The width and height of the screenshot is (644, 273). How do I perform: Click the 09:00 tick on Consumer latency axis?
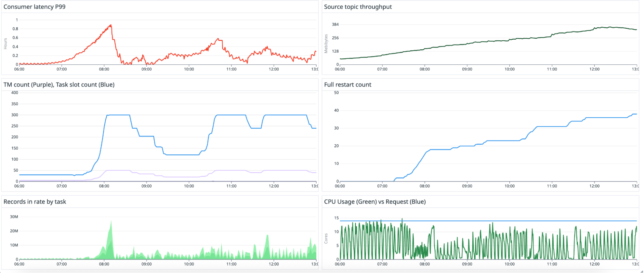(x=146, y=69)
